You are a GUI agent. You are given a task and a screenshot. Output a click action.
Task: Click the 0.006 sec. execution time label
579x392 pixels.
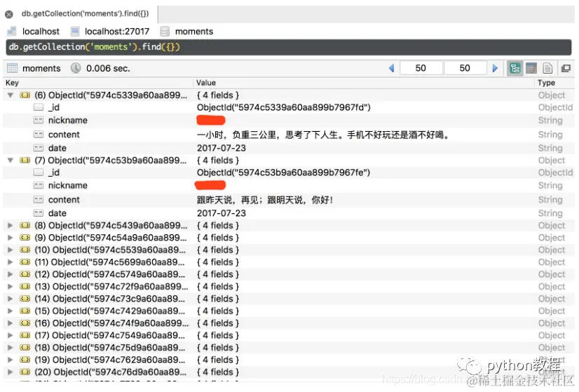(x=108, y=68)
